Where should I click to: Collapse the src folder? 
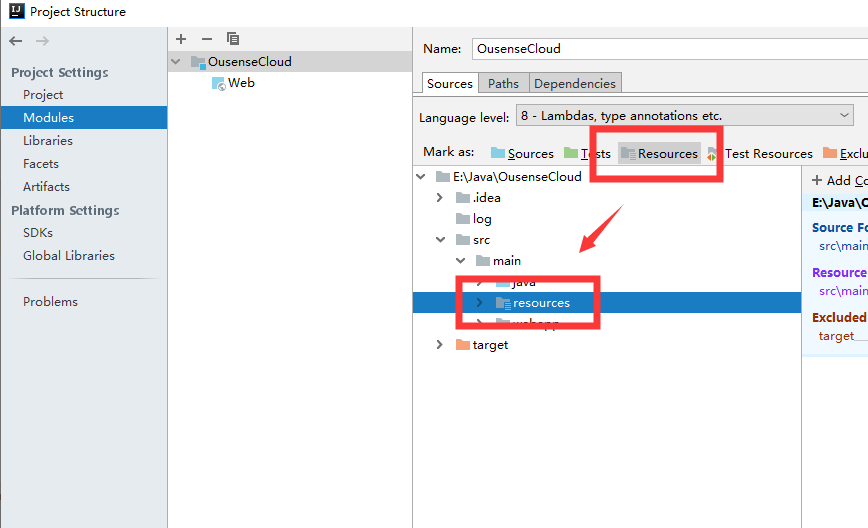click(441, 240)
